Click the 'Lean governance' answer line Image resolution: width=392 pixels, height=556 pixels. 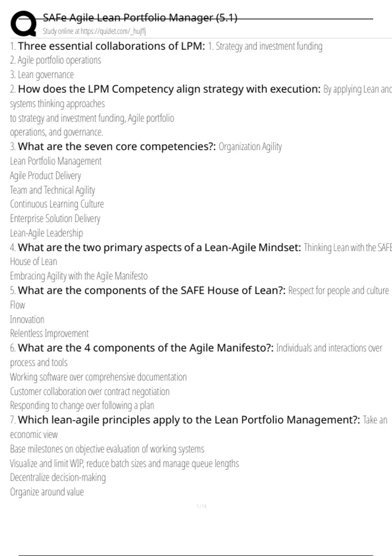42,75
